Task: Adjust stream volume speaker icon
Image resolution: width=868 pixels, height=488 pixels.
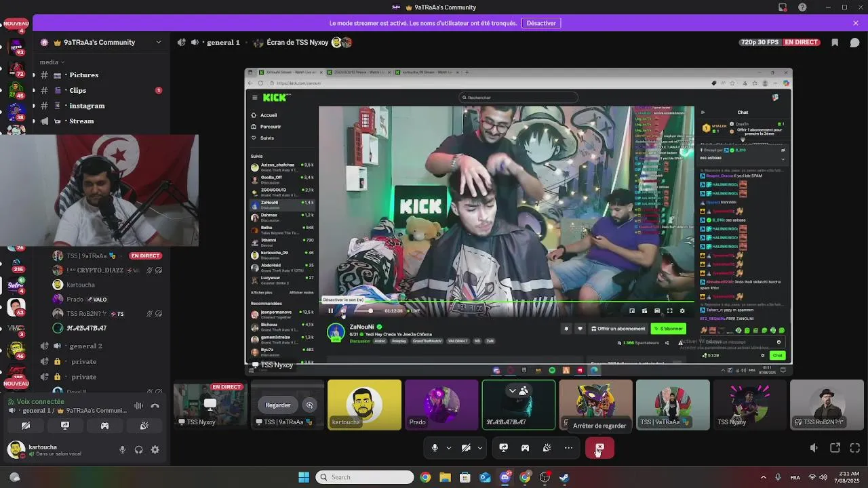Action: (814, 448)
